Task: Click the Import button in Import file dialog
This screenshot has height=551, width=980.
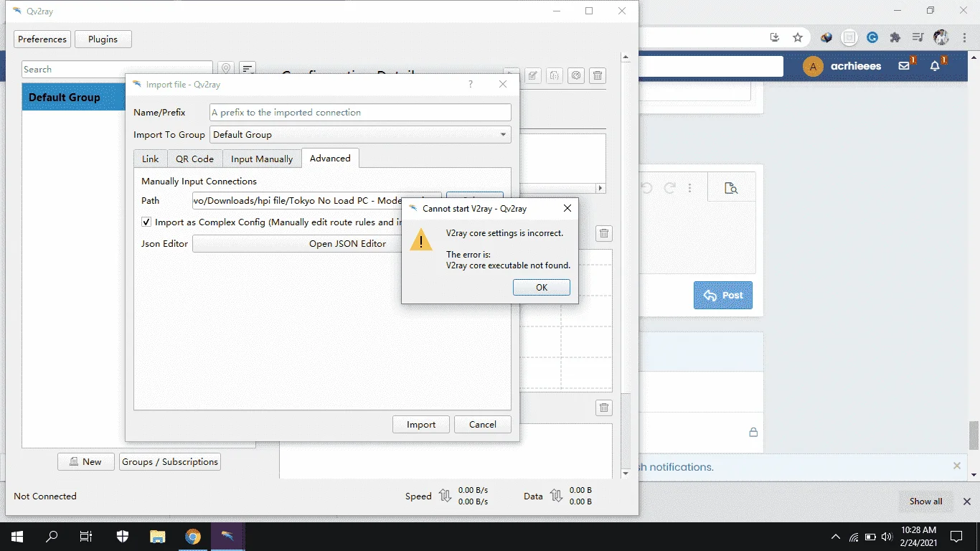Action: [x=421, y=424]
